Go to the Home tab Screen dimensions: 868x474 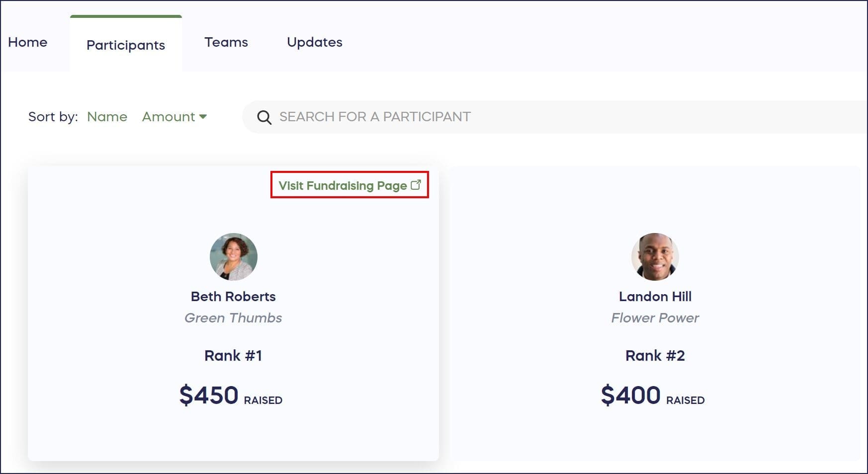point(28,42)
